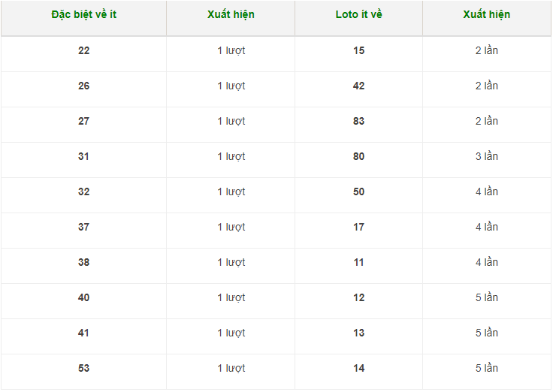Select special number 53
This screenshot has height=392, width=553.
point(83,368)
